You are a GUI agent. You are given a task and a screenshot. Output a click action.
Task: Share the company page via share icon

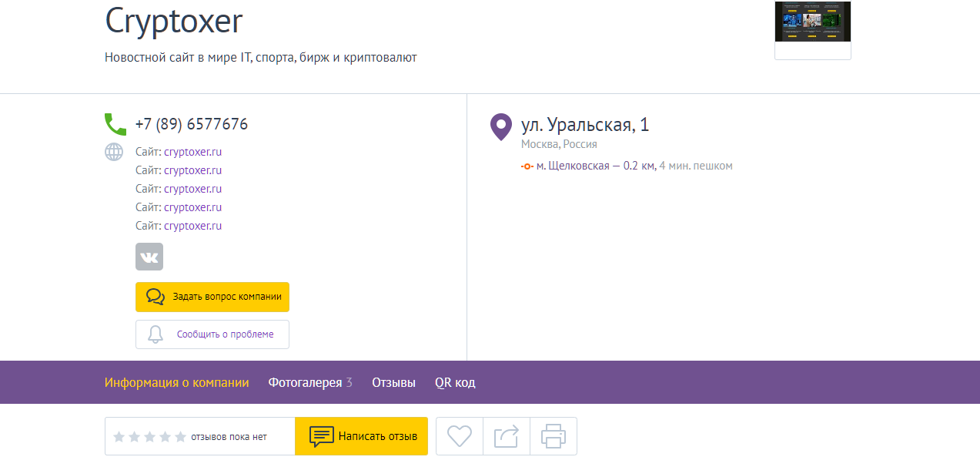click(506, 435)
